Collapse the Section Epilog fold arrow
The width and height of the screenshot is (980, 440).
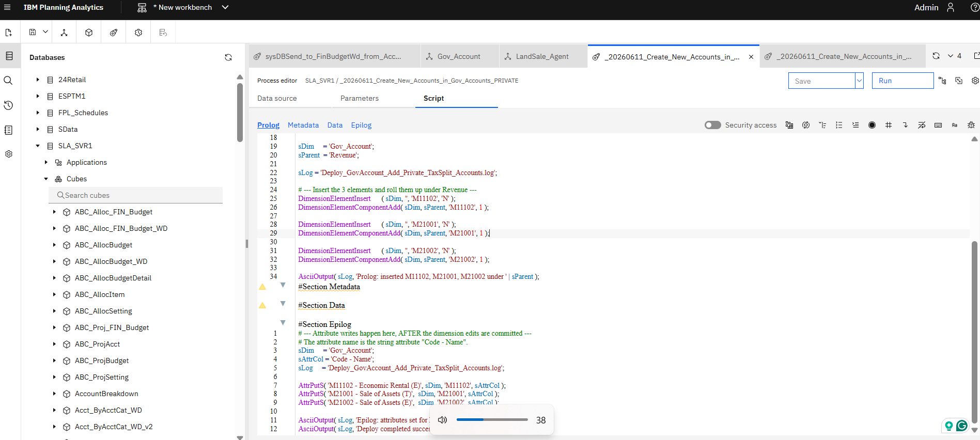coord(283,323)
